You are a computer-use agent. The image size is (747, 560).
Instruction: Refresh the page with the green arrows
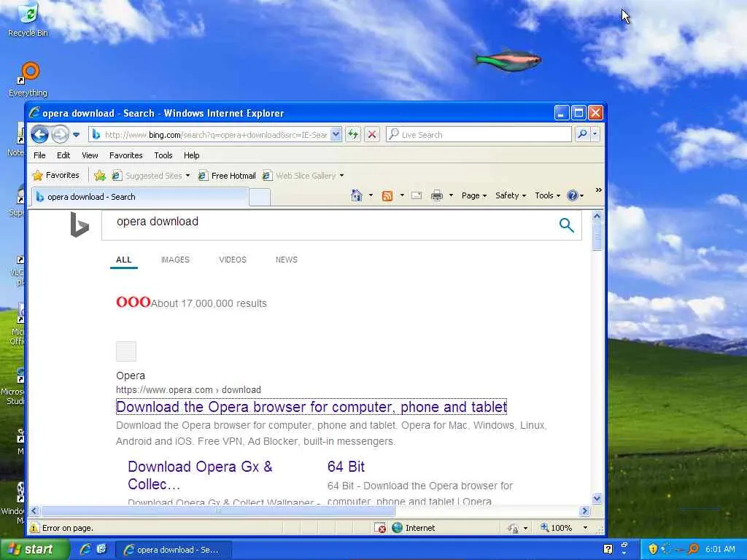(353, 135)
